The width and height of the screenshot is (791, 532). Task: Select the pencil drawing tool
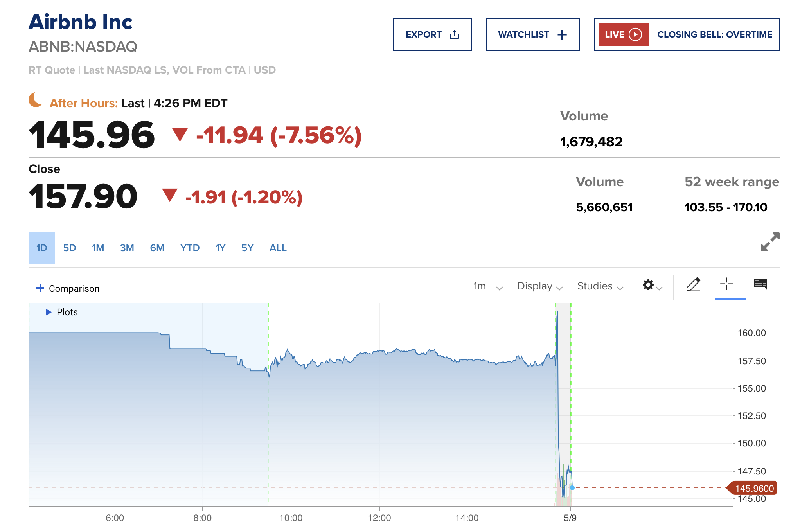[693, 284]
